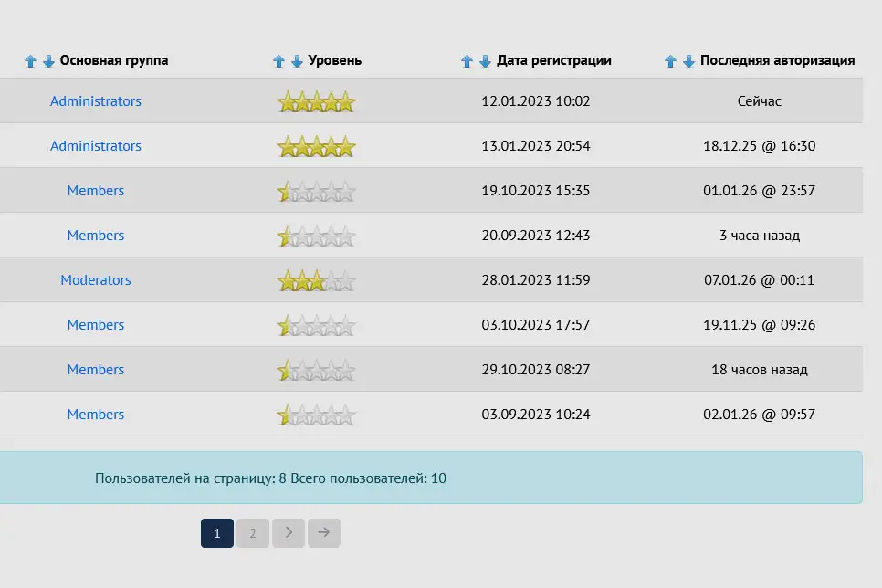Screen dimensions: 882x588
Task: Sort Дата регистрации in descending order
Action: (x=484, y=60)
